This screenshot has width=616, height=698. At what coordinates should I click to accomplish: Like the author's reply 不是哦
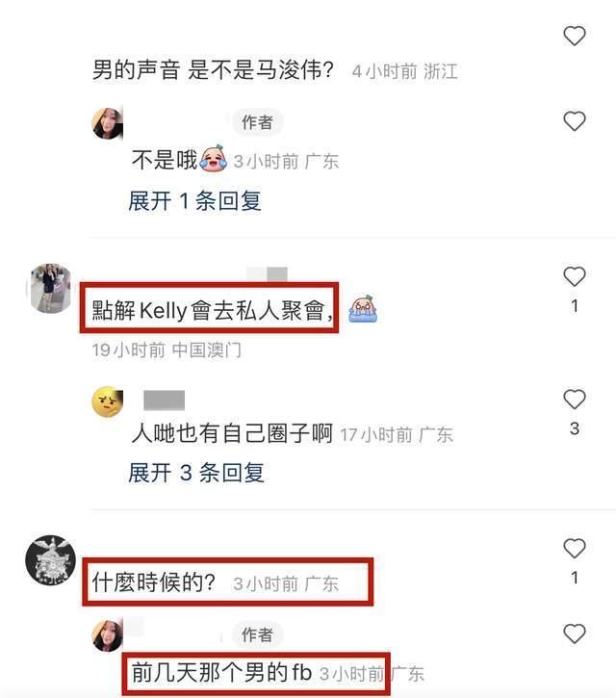[575, 121]
